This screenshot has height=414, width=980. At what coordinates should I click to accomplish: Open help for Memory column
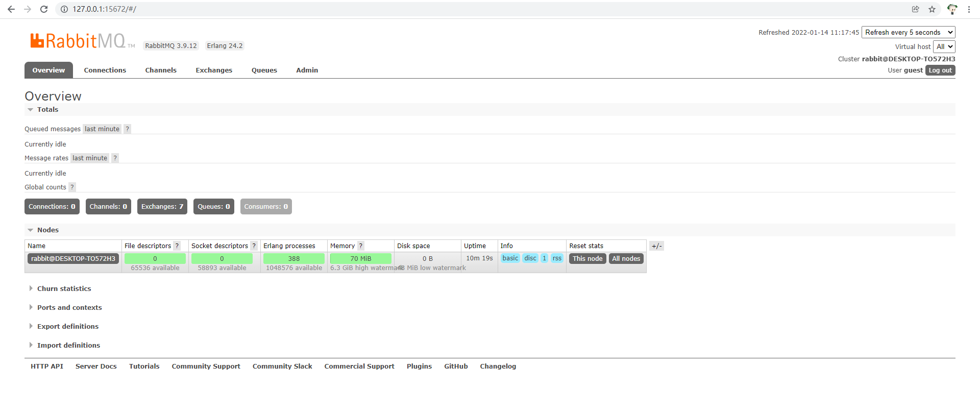click(361, 246)
